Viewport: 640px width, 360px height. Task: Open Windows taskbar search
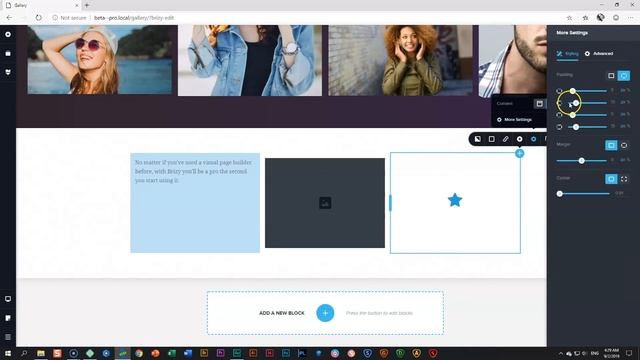click(24, 353)
